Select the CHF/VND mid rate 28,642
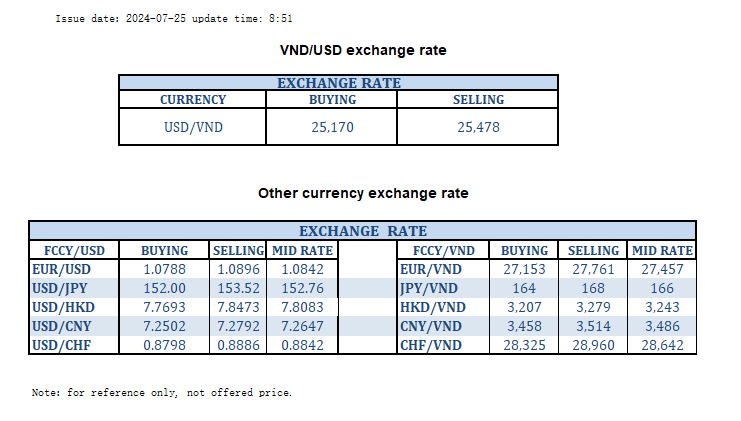 pos(662,345)
